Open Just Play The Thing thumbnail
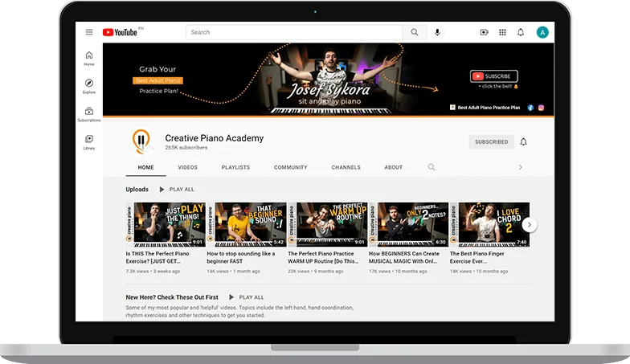The width and height of the screenshot is (630, 364). [x=166, y=225]
